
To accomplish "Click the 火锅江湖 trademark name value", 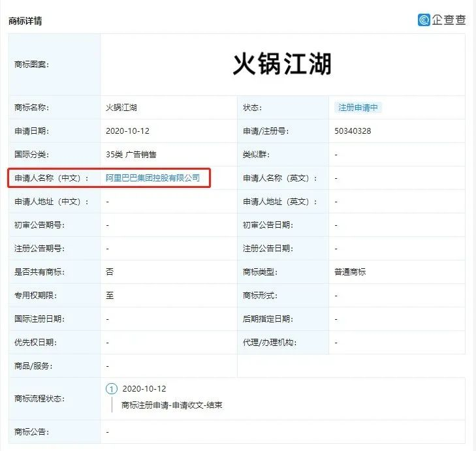I will tap(121, 108).
